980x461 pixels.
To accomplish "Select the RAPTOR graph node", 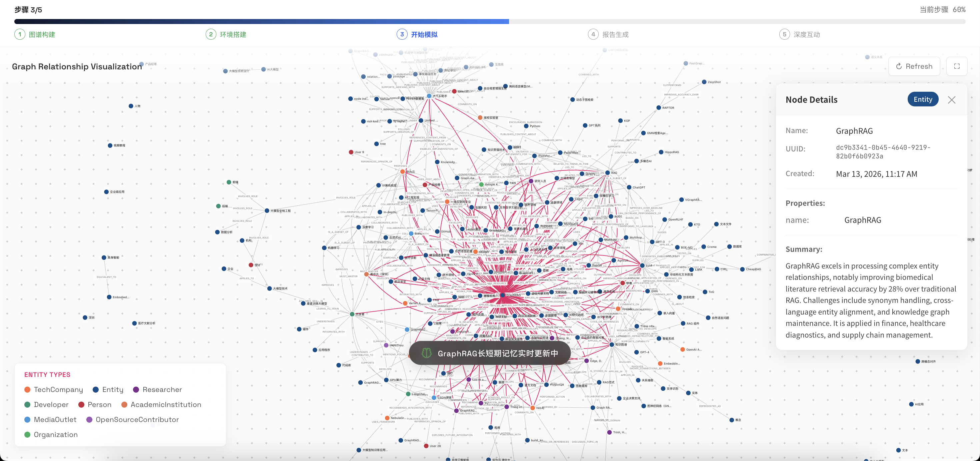I will [x=659, y=108].
